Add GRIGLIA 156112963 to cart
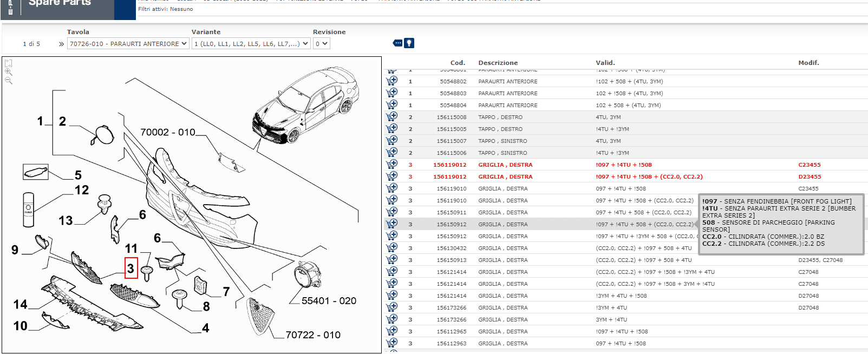This screenshot has height=354, width=868. 391,343
